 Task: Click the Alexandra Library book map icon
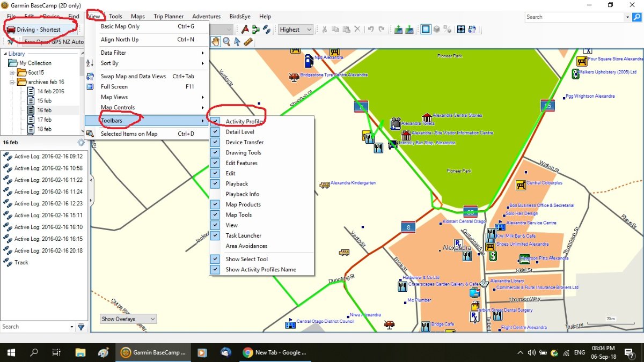tap(484, 283)
